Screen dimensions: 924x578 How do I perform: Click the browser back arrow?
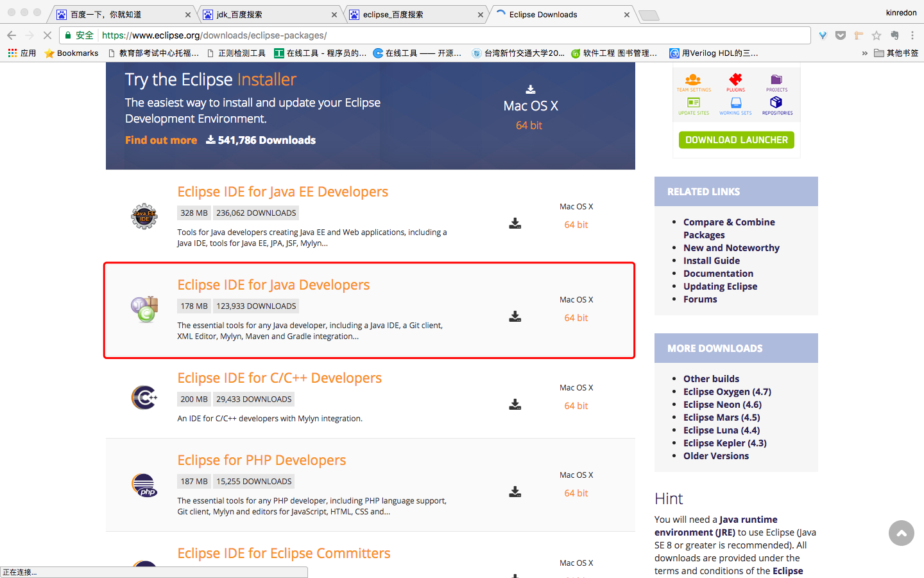coord(11,35)
